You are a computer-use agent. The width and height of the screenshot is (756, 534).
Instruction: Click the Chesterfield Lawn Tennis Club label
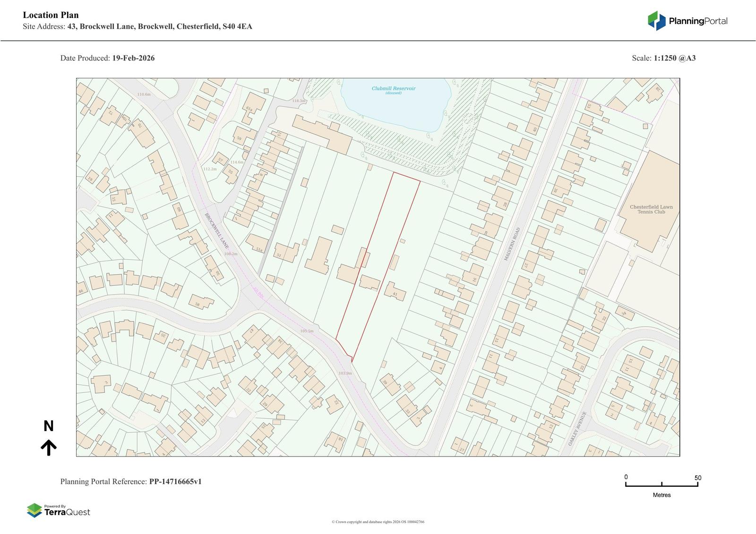tap(651, 209)
